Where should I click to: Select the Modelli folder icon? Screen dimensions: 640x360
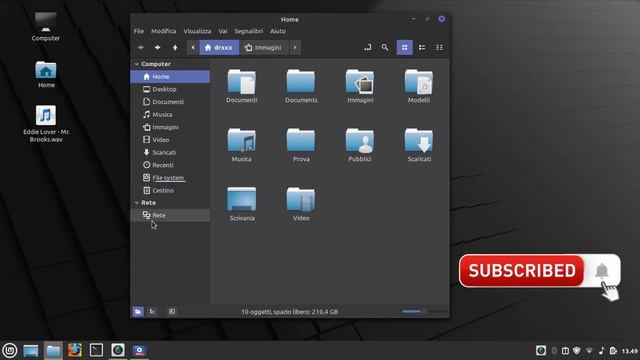tap(419, 82)
